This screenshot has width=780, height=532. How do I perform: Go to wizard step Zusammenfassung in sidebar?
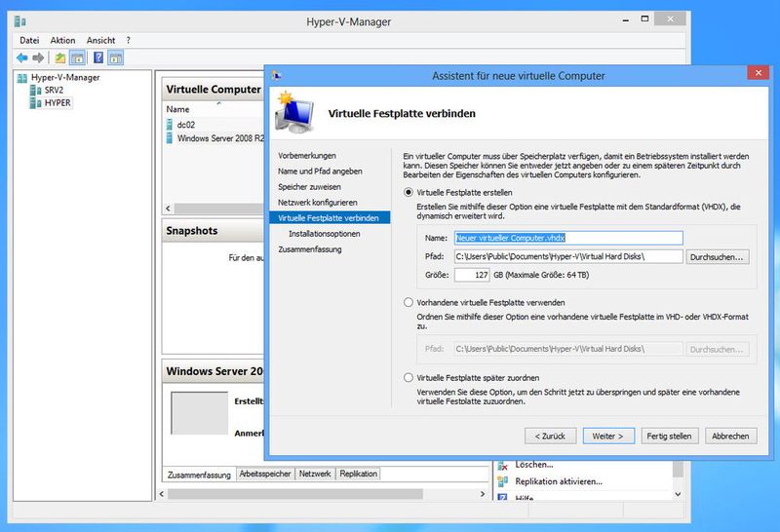pyautogui.click(x=310, y=249)
